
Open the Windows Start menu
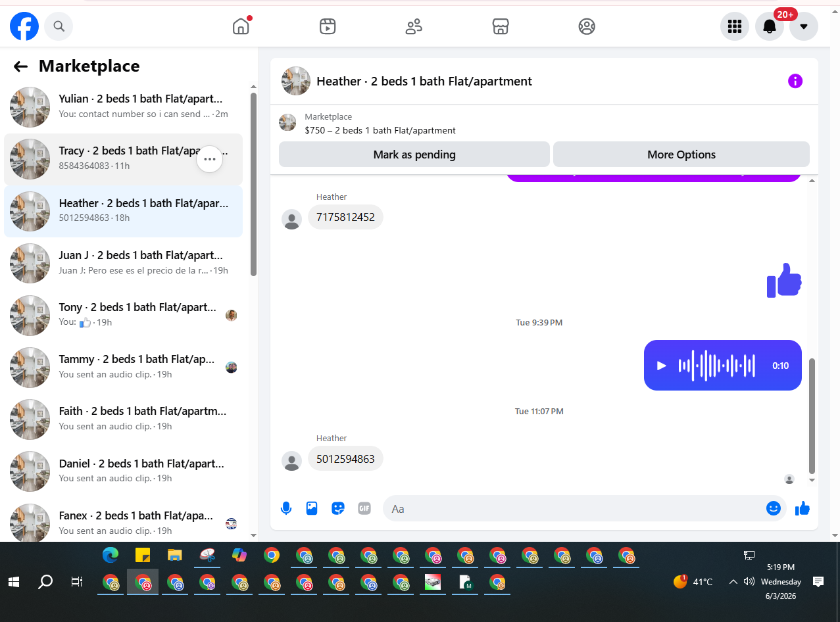point(13,582)
